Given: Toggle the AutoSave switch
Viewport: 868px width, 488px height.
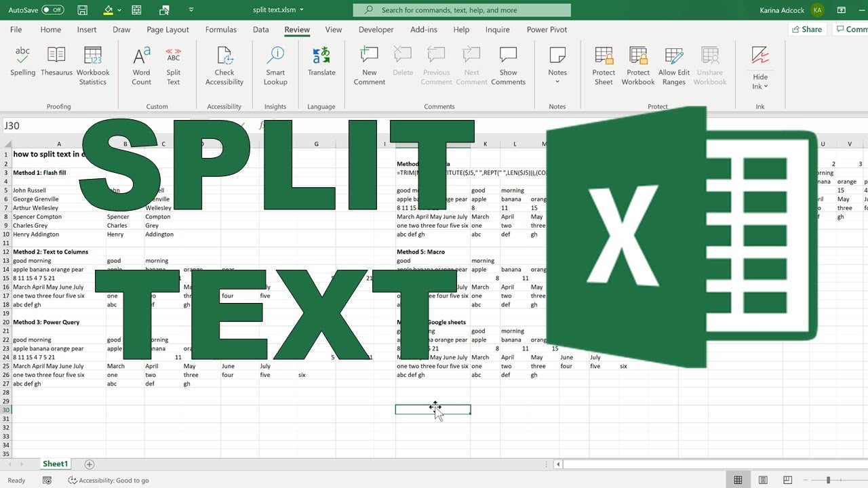Looking at the screenshot, I should tap(53, 10).
